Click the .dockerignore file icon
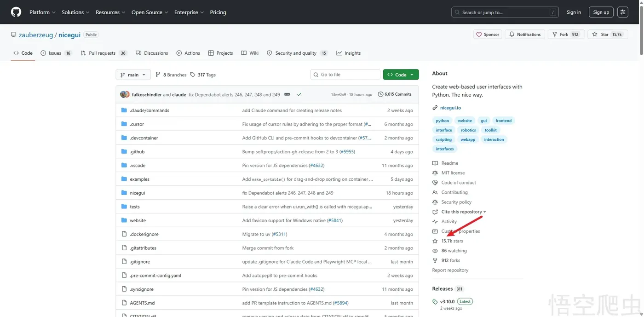 point(124,234)
